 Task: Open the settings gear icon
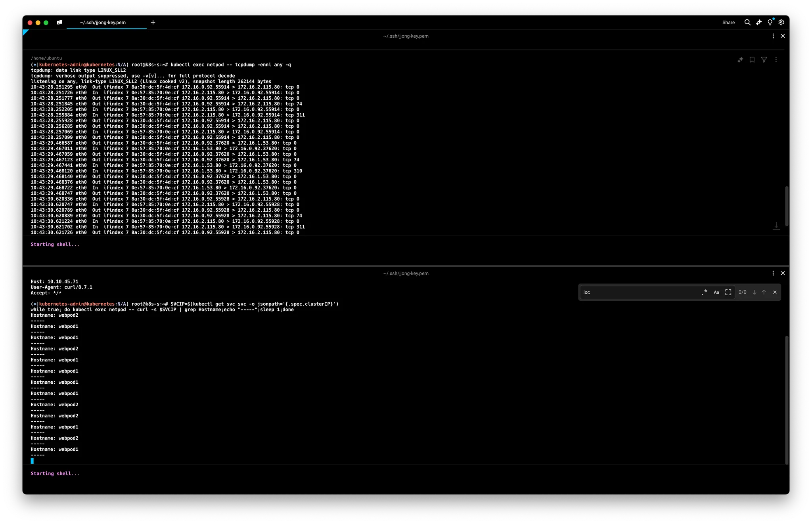tap(781, 23)
